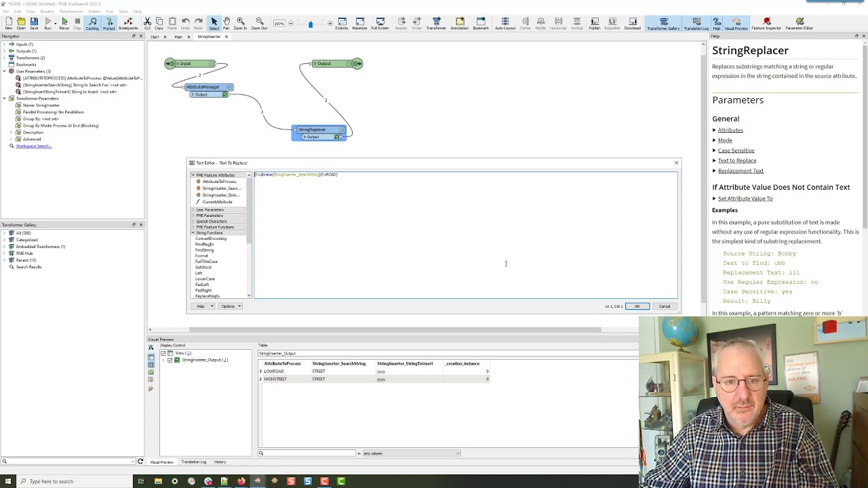
Task: Click the Windows Start button
Action: click(8, 481)
